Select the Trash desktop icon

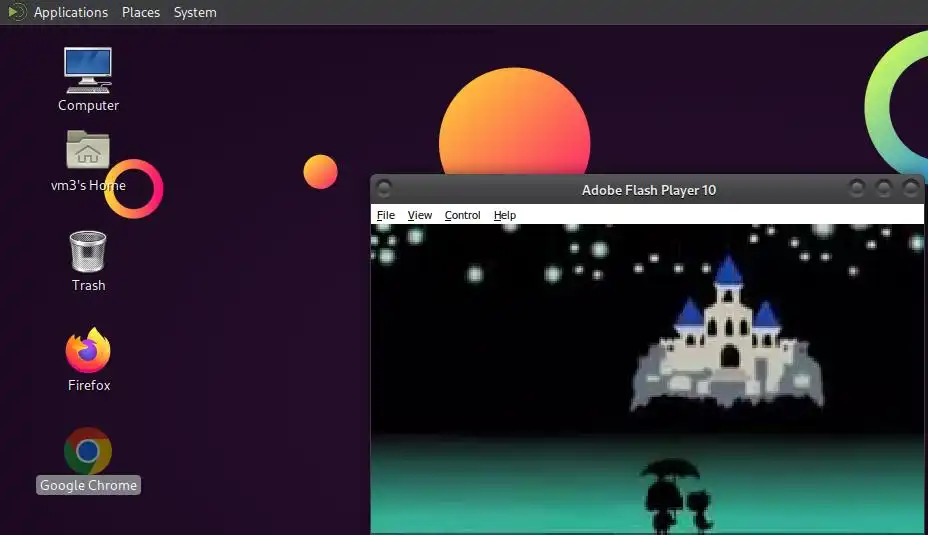88,252
